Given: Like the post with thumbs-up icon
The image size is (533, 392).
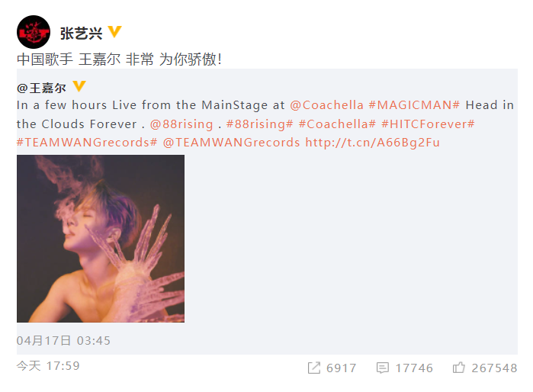Looking at the screenshot, I should point(458,368).
